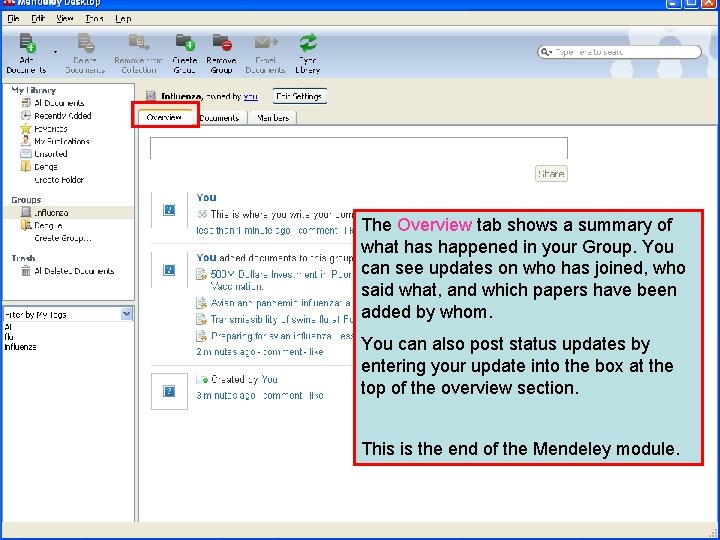Select the Dengue group under Groups

tap(48, 225)
